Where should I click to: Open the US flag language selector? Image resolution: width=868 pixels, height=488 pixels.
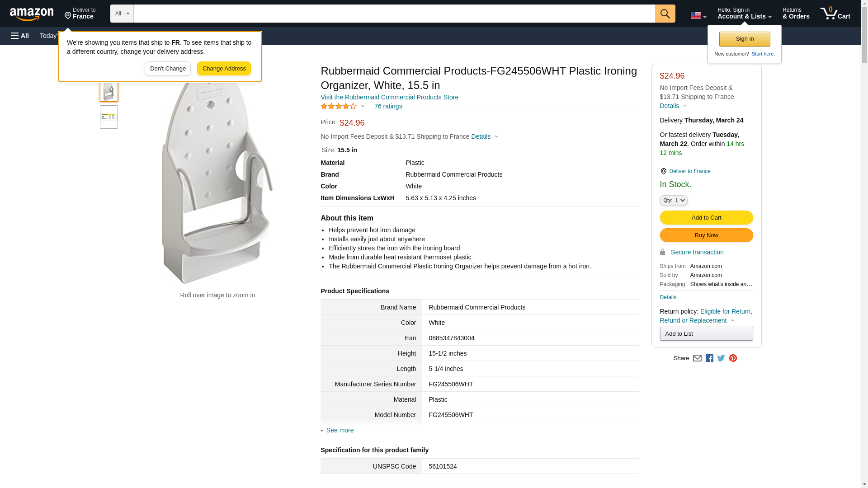[698, 15]
